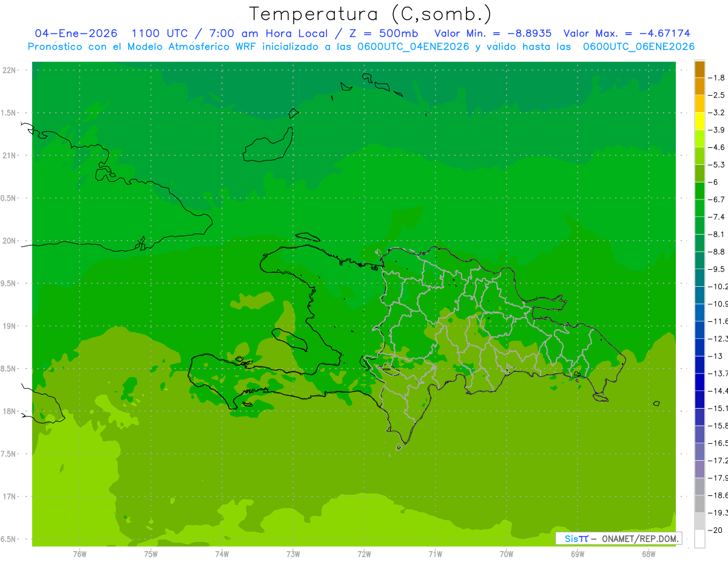Click the '-6.7' colorbar value
Image resolution: width=728 pixels, height=562 pixels.
(x=716, y=199)
